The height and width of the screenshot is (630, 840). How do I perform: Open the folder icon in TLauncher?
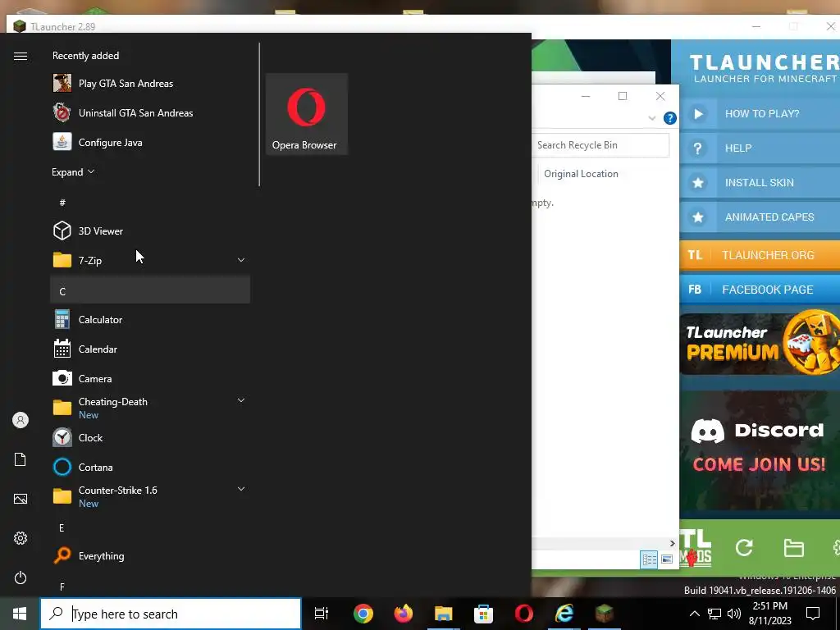coord(793,548)
